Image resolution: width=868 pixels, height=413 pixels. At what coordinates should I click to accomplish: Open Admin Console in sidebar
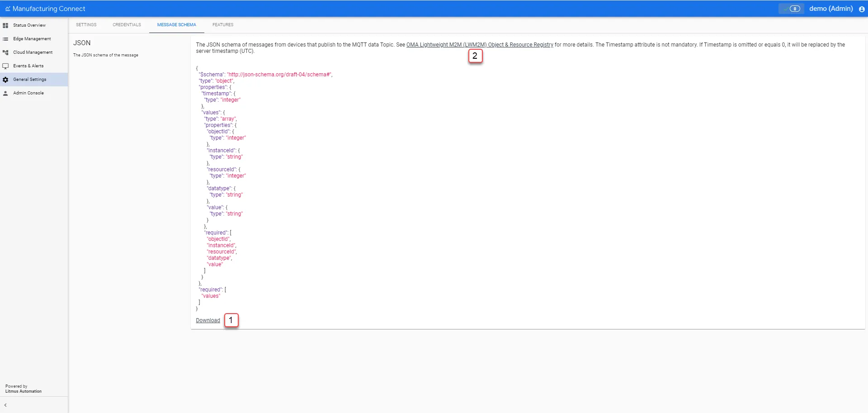[34, 93]
